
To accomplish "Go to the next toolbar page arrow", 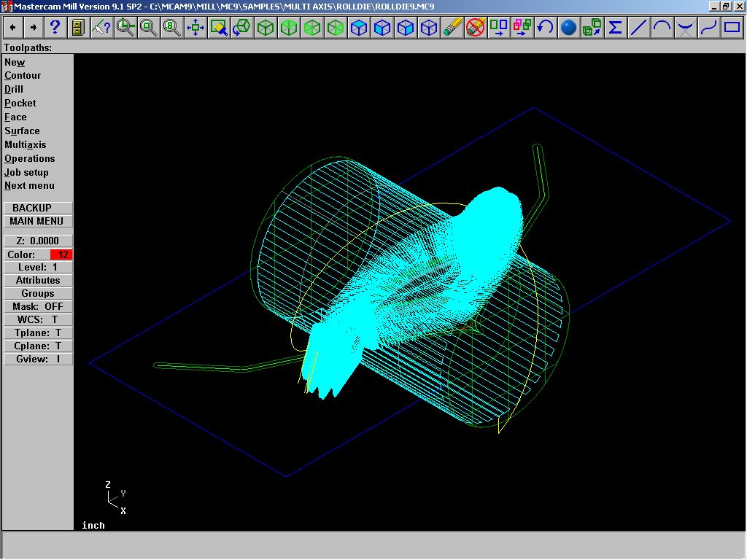I will (x=33, y=28).
